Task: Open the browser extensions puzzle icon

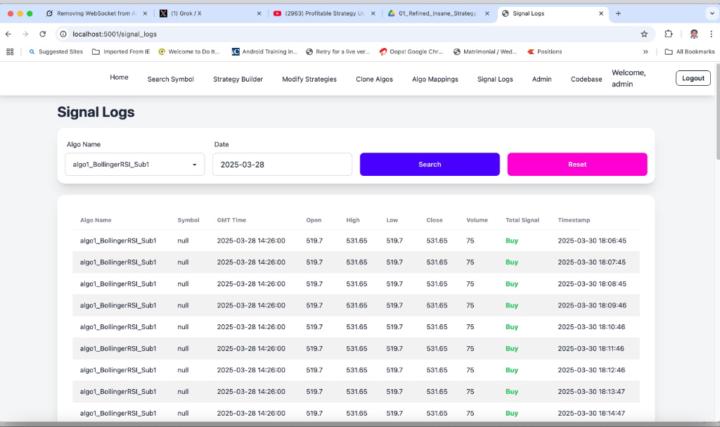Action: [x=669, y=33]
